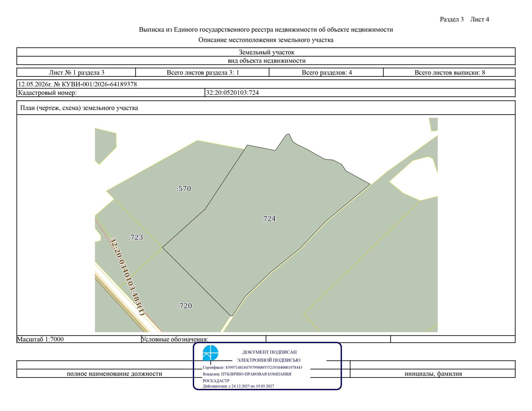Click 'Действителен: с 24.12.2025 по 19.03.2027' line
The width and height of the screenshot is (532, 411).
[x=238, y=386]
